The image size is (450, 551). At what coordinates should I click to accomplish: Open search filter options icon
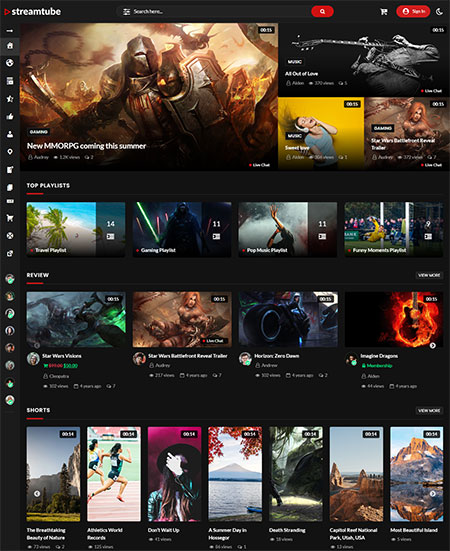pos(126,12)
